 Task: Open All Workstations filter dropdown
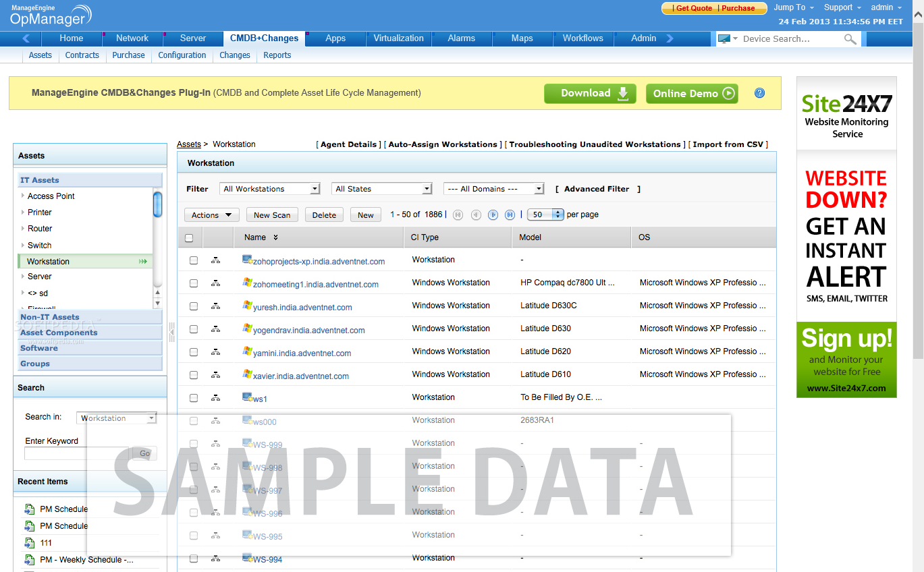coord(270,189)
